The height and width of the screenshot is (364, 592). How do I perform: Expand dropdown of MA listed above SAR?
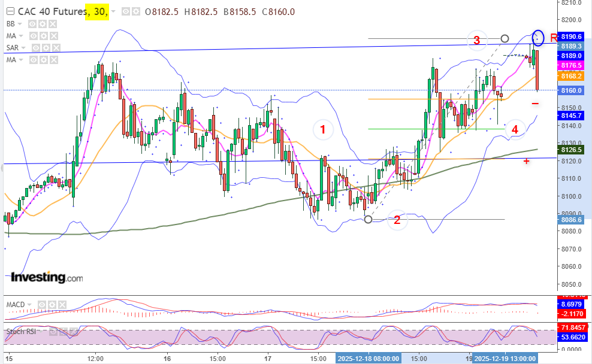[21, 36]
